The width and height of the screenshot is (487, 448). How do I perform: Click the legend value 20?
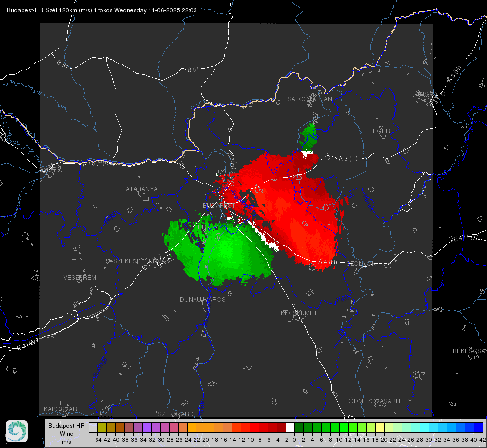click(x=384, y=440)
